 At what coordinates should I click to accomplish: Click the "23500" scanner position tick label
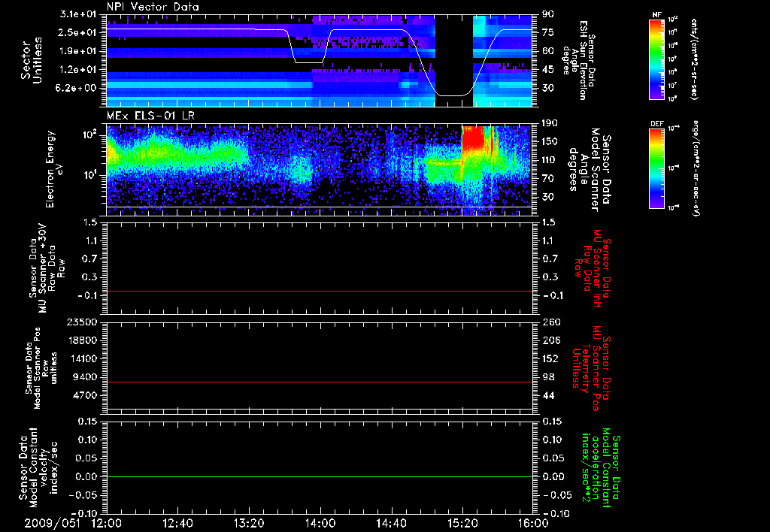coord(81,322)
